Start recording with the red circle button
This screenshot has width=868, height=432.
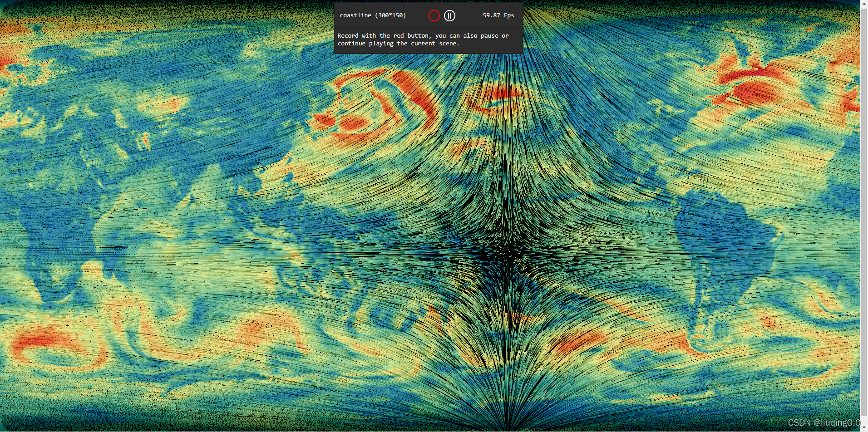[434, 15]
